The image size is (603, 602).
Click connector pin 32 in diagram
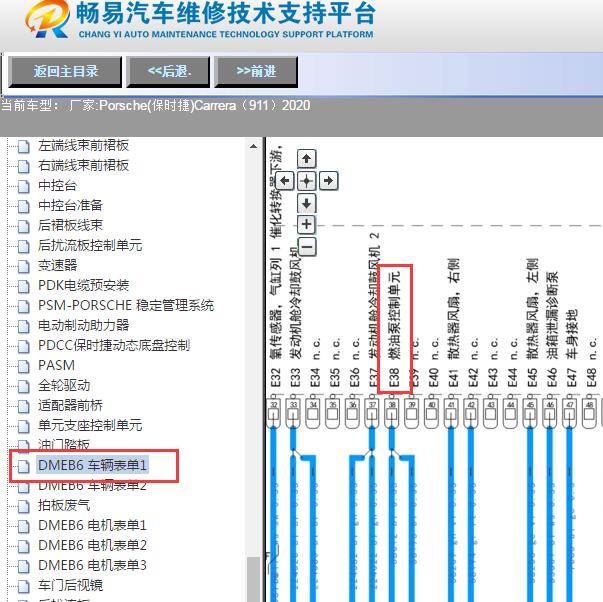(273, 414)
